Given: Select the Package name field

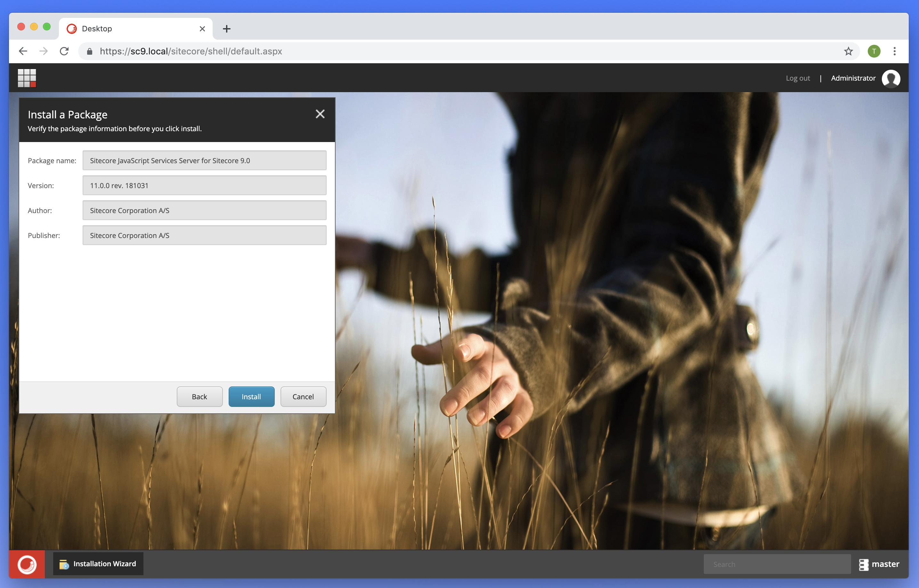Looking at the screenshot, I should 204,160.
